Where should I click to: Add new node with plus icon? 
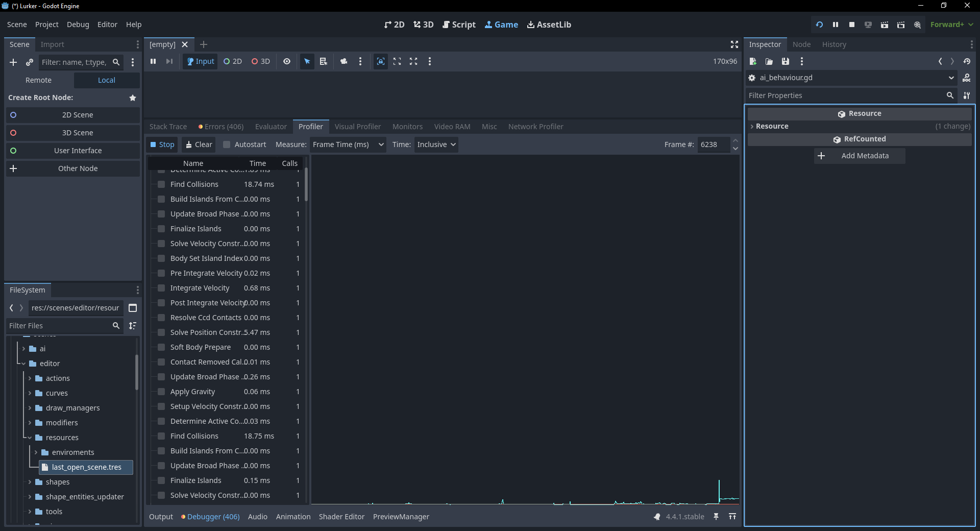(x=13, y=62)
